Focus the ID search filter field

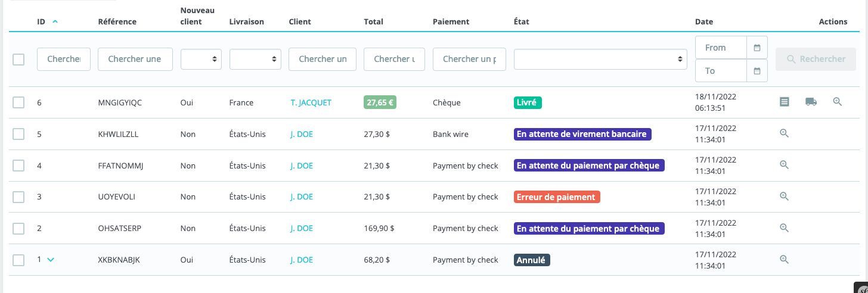[64, 59]
